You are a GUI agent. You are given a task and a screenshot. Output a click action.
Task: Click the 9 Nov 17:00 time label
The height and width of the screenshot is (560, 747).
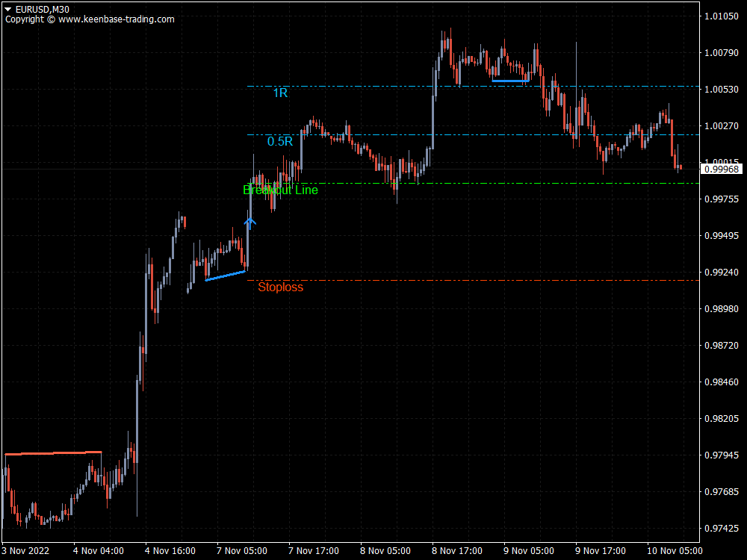pos(601,551)
